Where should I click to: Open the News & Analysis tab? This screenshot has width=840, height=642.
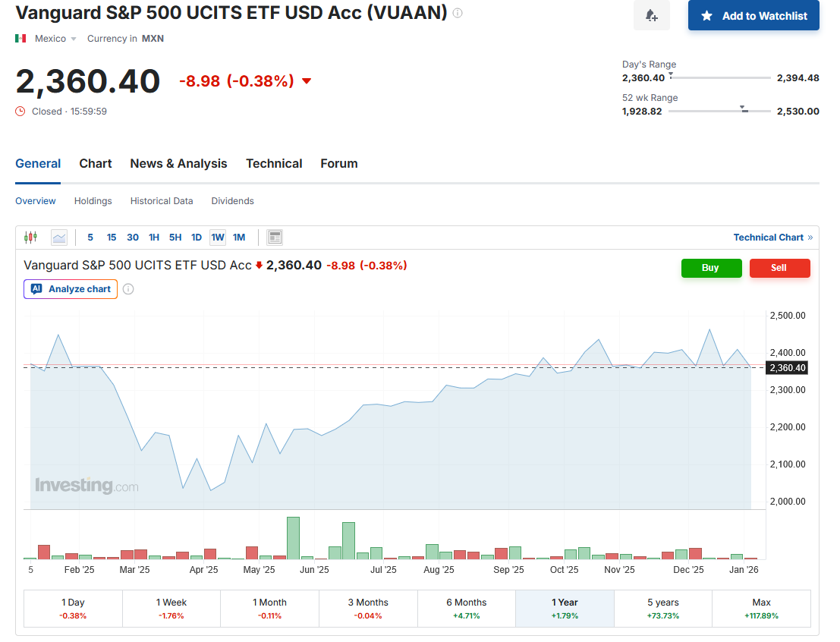[178, 163]
